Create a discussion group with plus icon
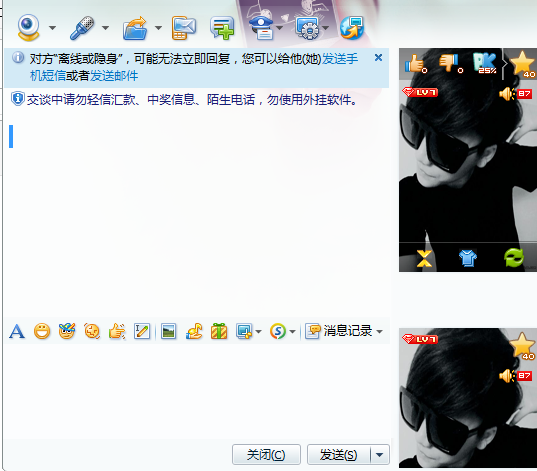The height and width of the screenshot is (471, 537). tap(222, 28)
